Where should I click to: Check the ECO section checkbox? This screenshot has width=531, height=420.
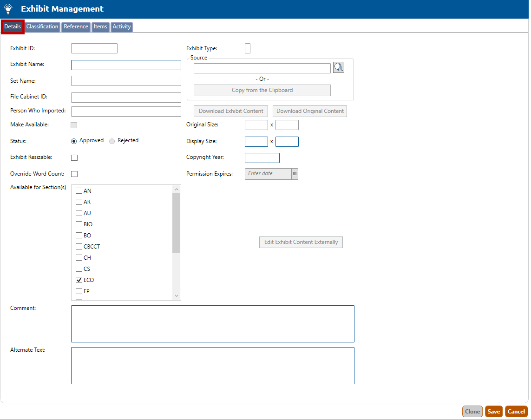[79, 280]
